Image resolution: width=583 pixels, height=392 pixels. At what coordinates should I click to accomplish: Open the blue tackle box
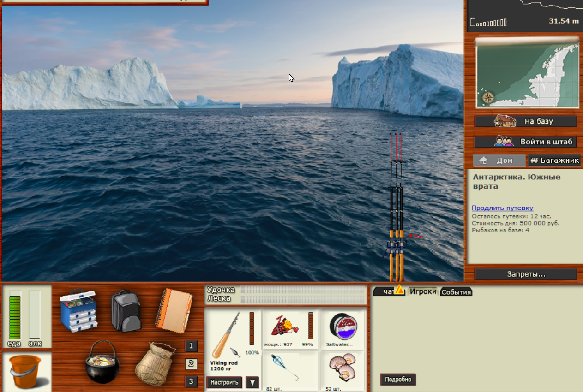click(78, 310)
